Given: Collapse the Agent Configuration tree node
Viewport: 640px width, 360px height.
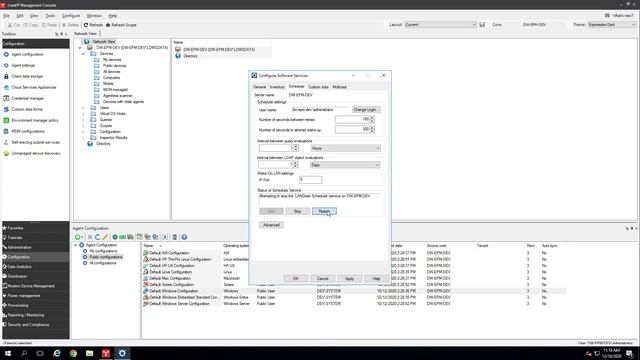Looking at the screenshot, I should pyautogui.click(x=76, y=245).
